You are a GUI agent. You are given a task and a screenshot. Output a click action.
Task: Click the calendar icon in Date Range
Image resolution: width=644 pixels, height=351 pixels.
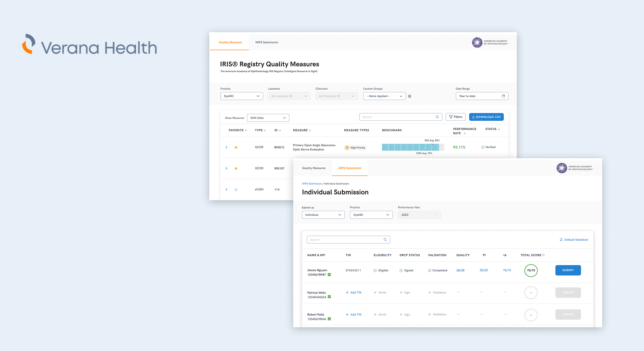pyautogui.click(x=503, y=96)
